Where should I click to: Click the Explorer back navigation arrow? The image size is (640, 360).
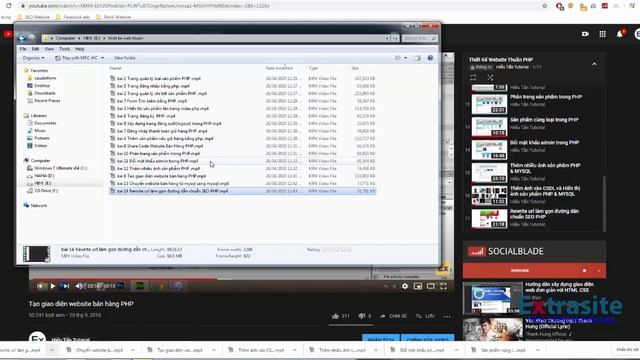click(22, 38)
